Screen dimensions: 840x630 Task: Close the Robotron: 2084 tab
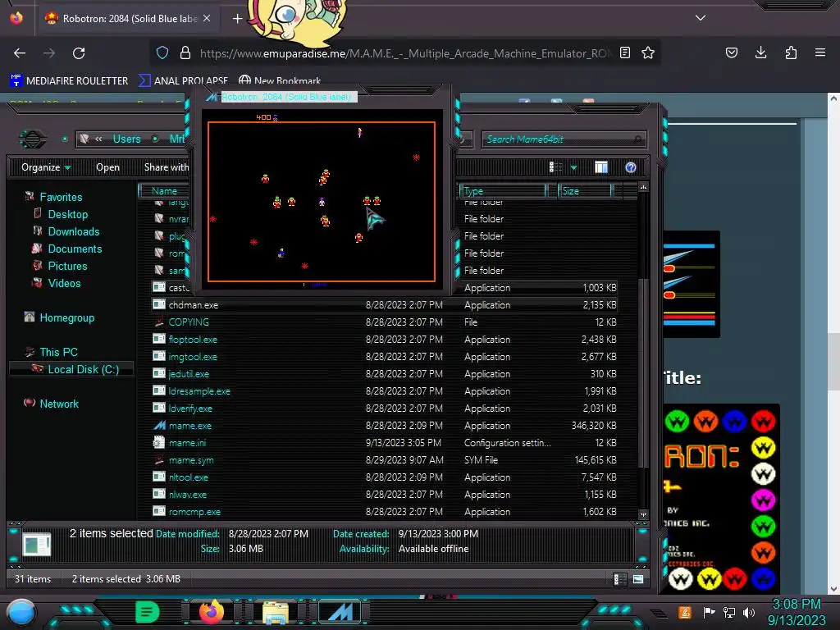[207, 18]
